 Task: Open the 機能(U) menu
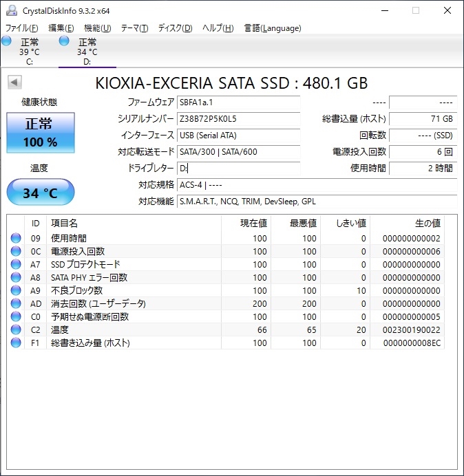point(98,28)
